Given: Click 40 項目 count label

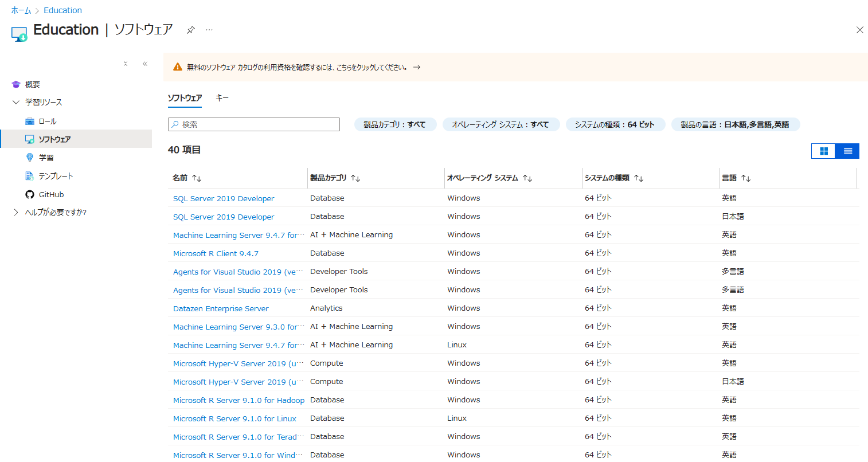Looking at the screenshot, I should coord(184,150).
